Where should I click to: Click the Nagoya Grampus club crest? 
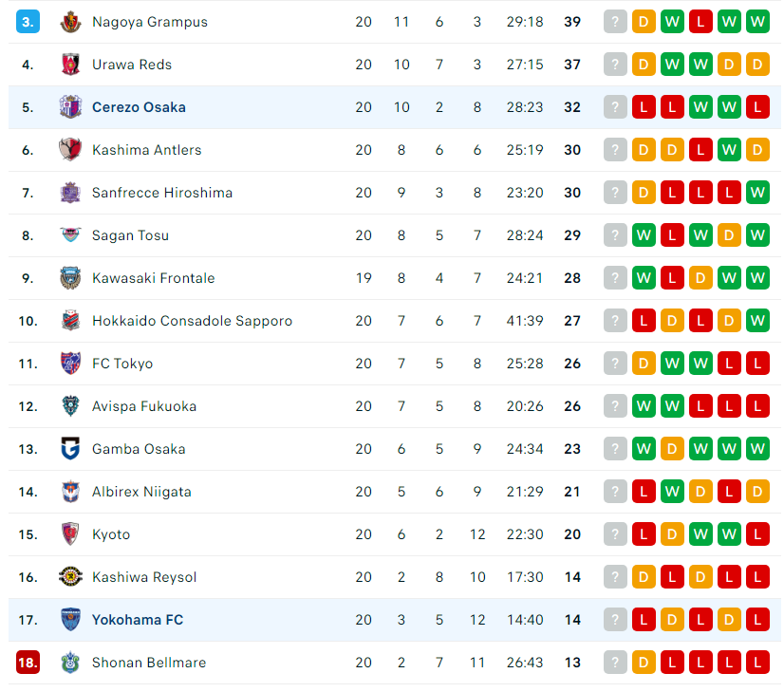(70, 22)
